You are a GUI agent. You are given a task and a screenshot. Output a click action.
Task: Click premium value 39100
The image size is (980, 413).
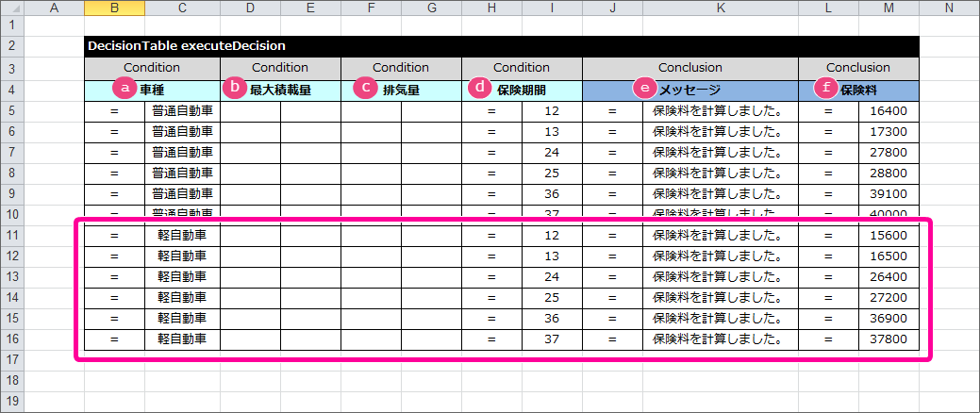[889, 193]
